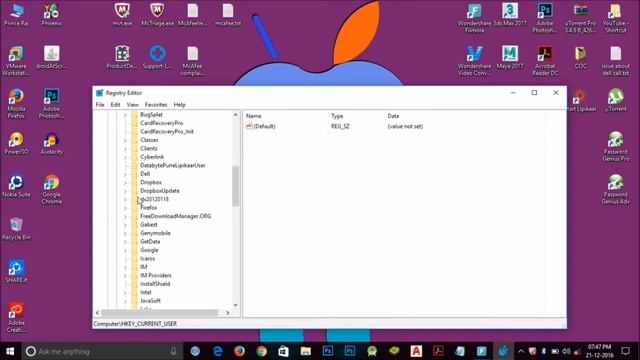Open the Windows Store taskbar icon

point(284,351)
